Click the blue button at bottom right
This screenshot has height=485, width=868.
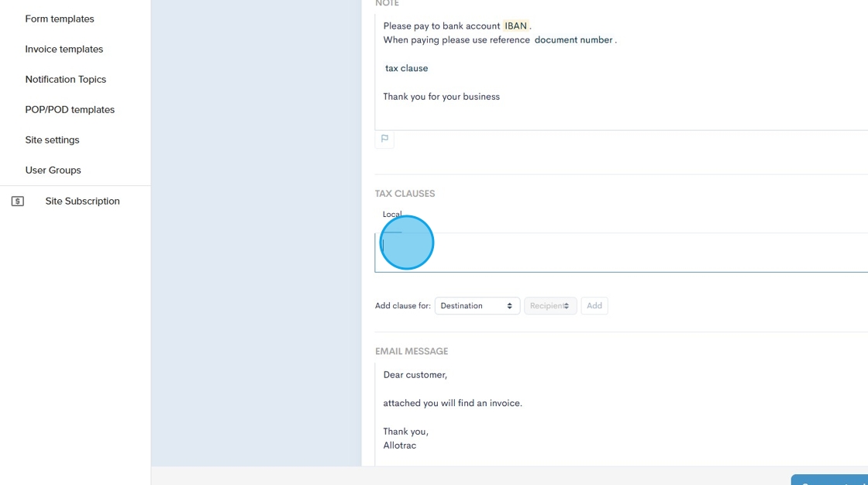(829, 480)
